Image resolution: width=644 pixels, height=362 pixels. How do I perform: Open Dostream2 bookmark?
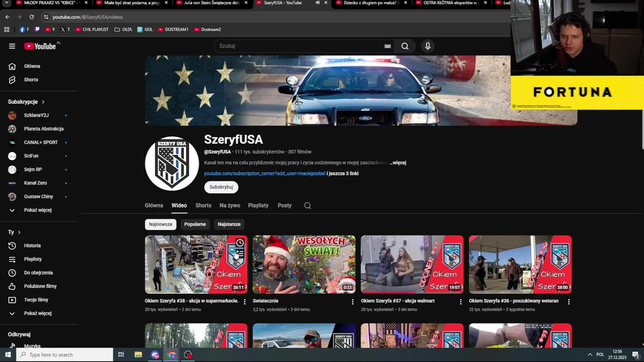(x=207, y=29)
